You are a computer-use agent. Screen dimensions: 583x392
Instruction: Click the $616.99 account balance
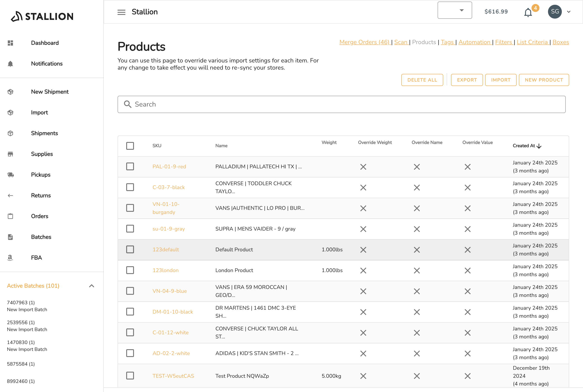coord(496,12)
